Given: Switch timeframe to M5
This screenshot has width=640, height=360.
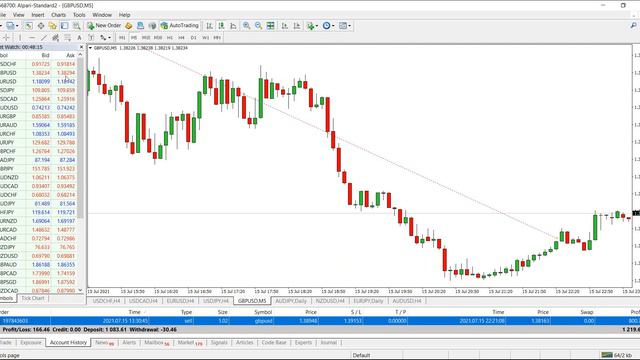Looking at the screenshot, I should 134,38.
